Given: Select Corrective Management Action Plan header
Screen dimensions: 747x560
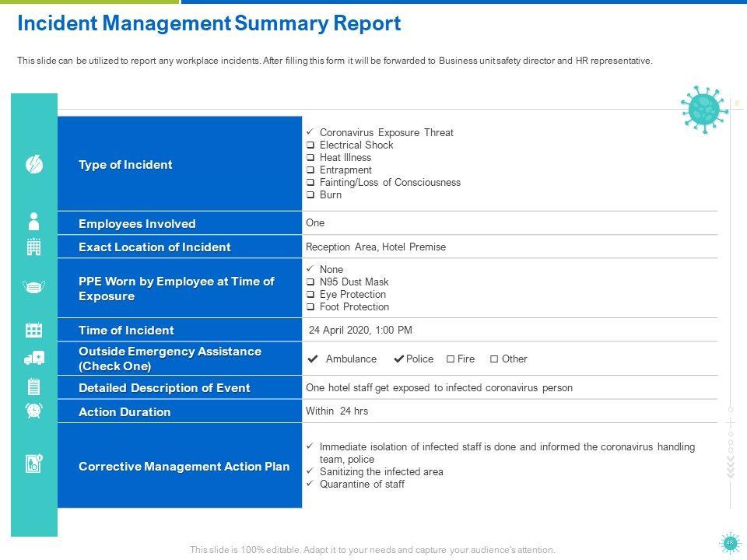Looking at the screenshot, I should pyautogui.click(x=184, y=467).
